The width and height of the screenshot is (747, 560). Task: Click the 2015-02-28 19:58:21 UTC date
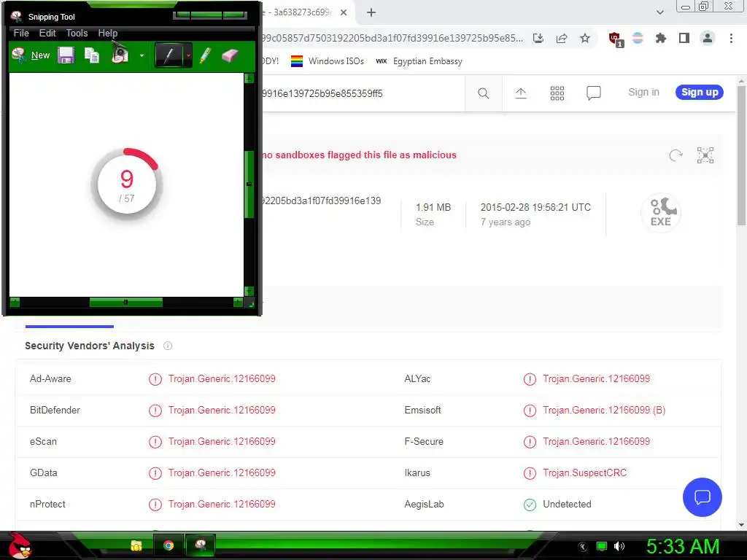535,208
